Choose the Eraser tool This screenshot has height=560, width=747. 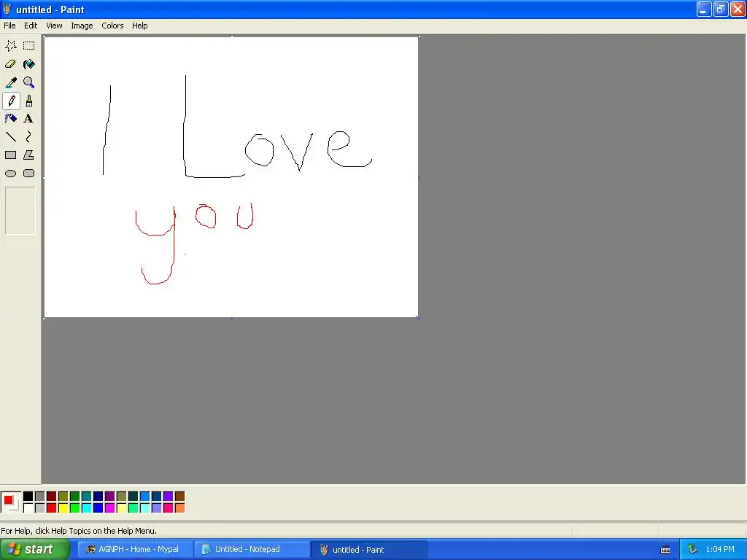[x=10, y=64]
